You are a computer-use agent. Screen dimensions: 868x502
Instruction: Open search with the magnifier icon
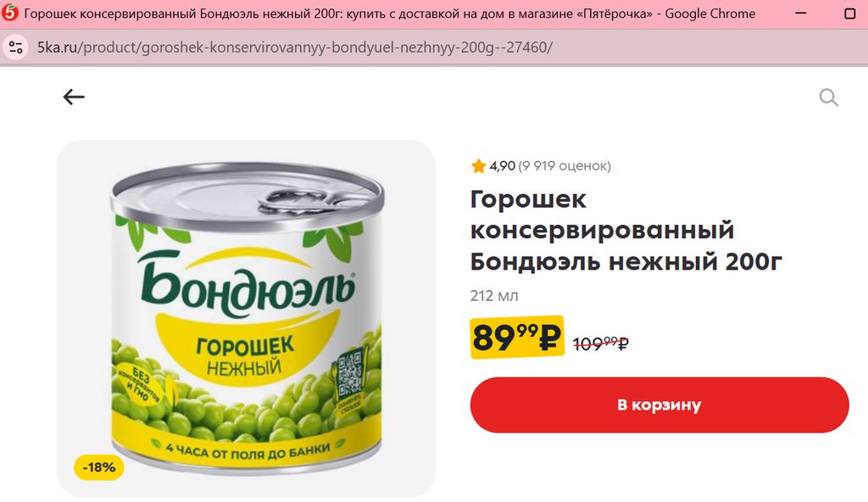point(829,98)
